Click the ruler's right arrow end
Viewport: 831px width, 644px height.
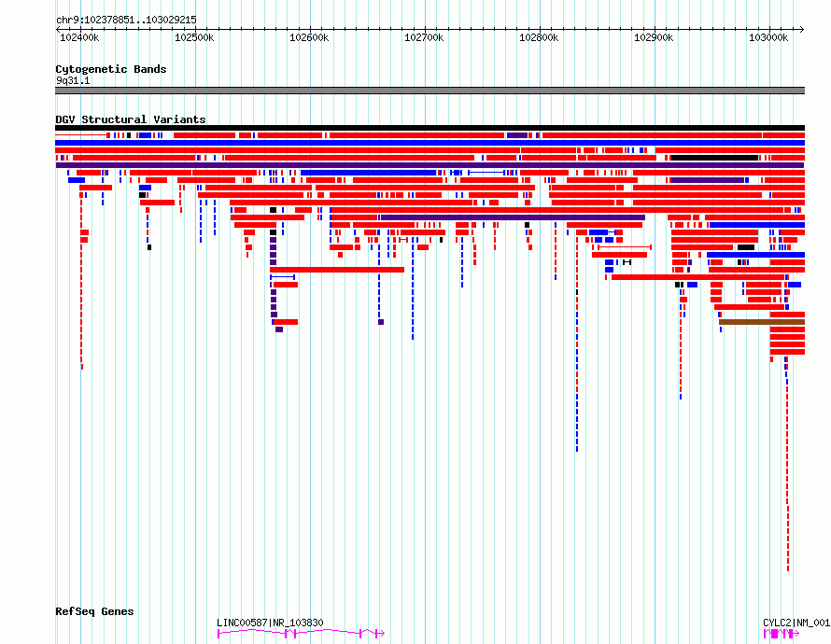(x=801, y=30)
